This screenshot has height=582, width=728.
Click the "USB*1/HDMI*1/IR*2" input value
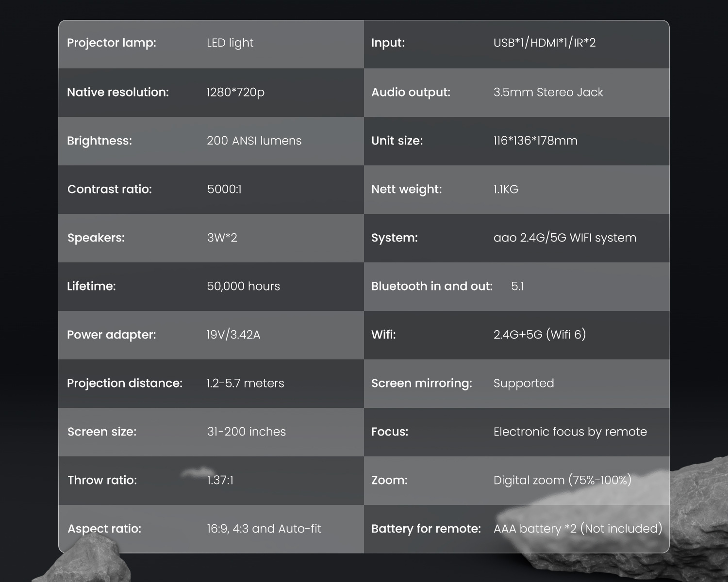coord(545,43)
